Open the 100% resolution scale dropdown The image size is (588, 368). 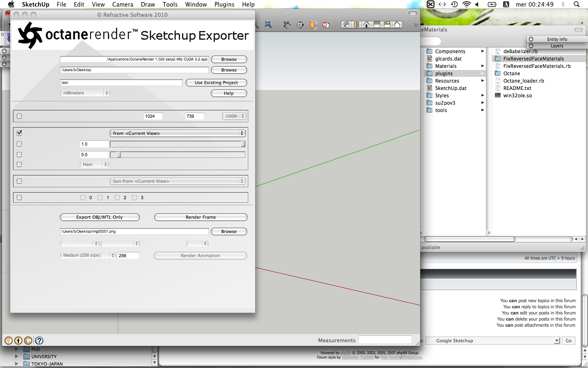234,116
